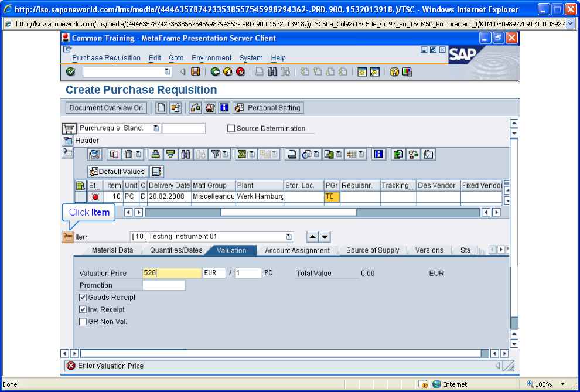Open the Goto menu

tap(176, 58)
